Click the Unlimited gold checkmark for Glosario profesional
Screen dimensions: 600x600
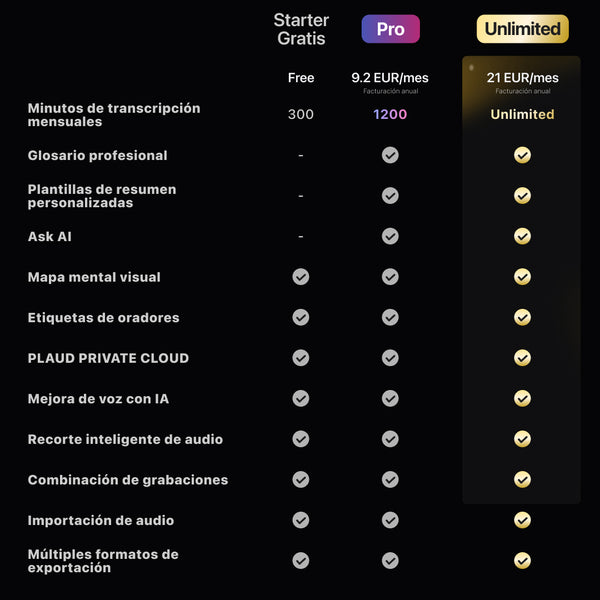tap(522, 155)
